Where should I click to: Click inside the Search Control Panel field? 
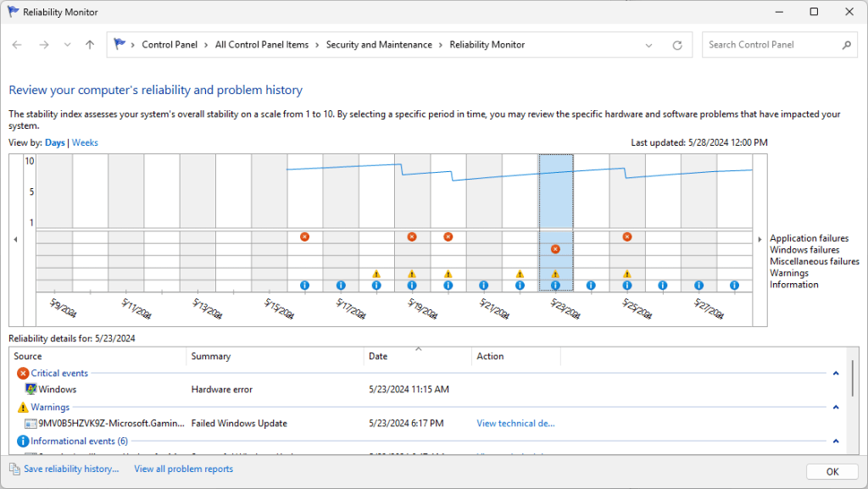click(771, 44)
